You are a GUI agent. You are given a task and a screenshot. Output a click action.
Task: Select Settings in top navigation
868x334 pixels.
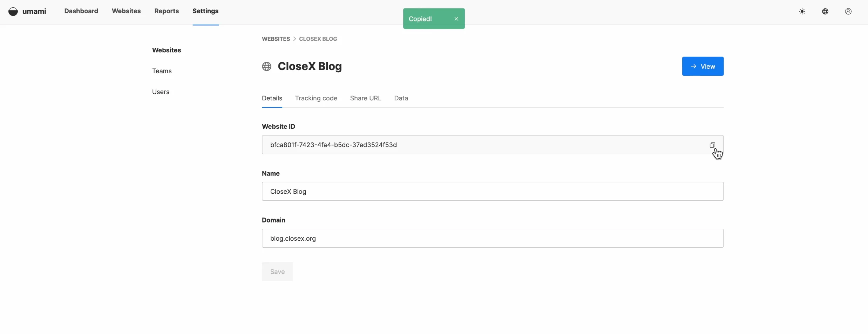pos(205,11)
